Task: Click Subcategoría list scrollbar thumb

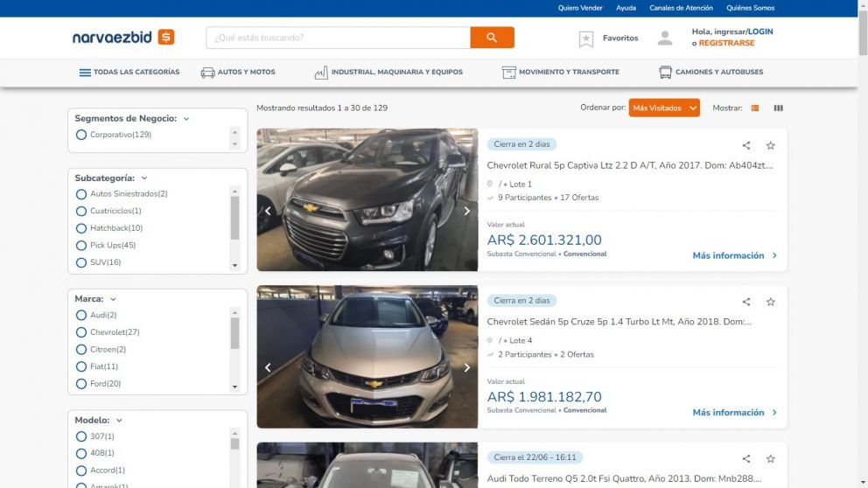Action: click(234, 218)
